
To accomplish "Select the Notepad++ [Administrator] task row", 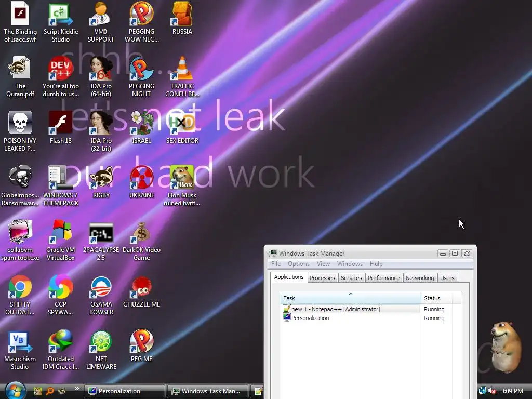I will click(351, 309).
